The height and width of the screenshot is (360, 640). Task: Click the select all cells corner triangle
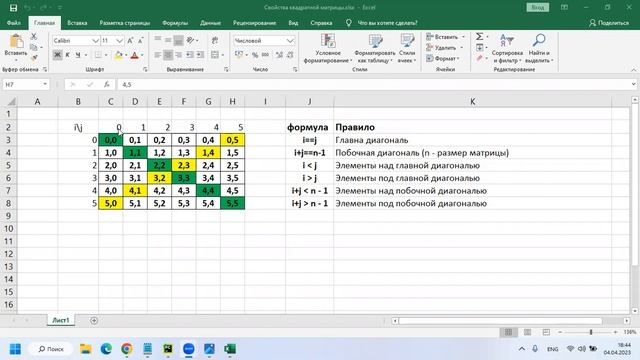(x=12, y=102)
